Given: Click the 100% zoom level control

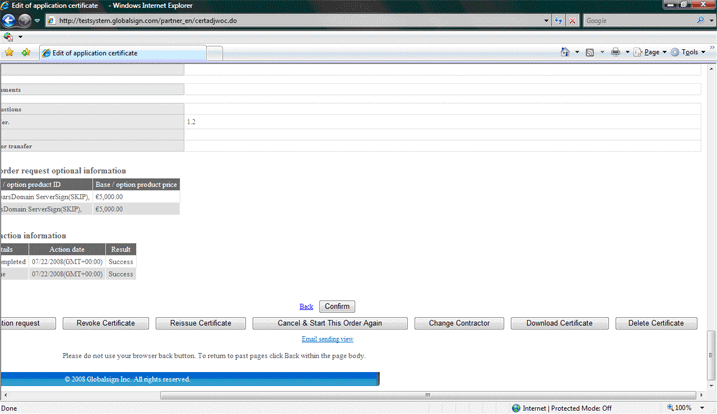Looking at the screenshot, I should 680,408.
